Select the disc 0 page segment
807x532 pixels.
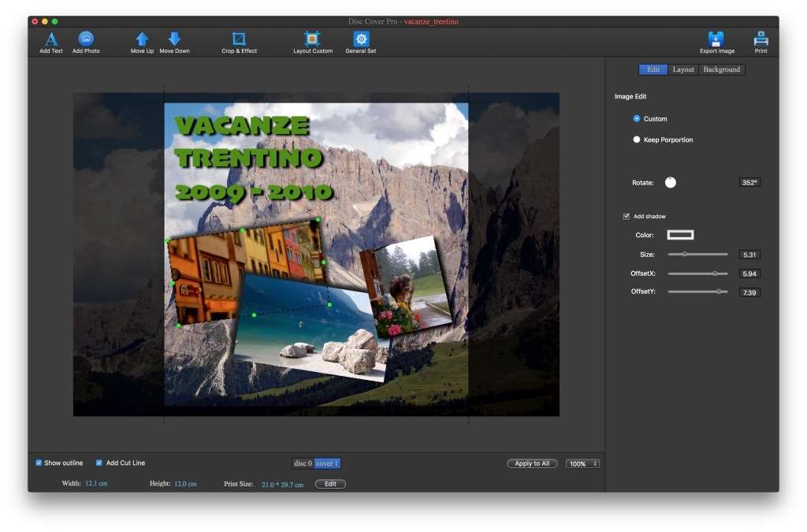tap(303, 463)
